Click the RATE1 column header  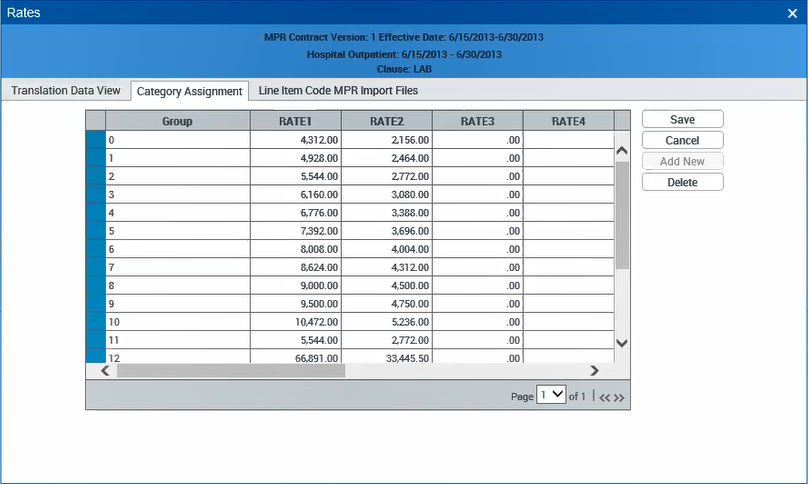coord(296,121)
